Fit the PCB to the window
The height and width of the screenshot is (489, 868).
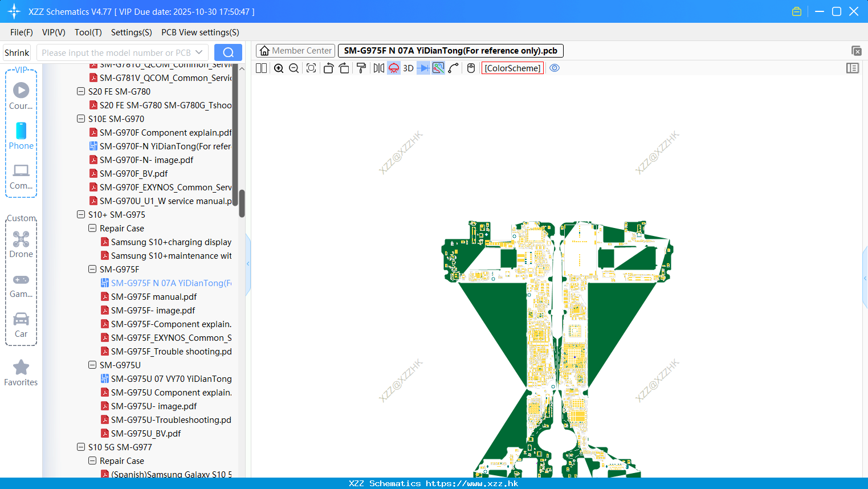[x=311, y=68]
